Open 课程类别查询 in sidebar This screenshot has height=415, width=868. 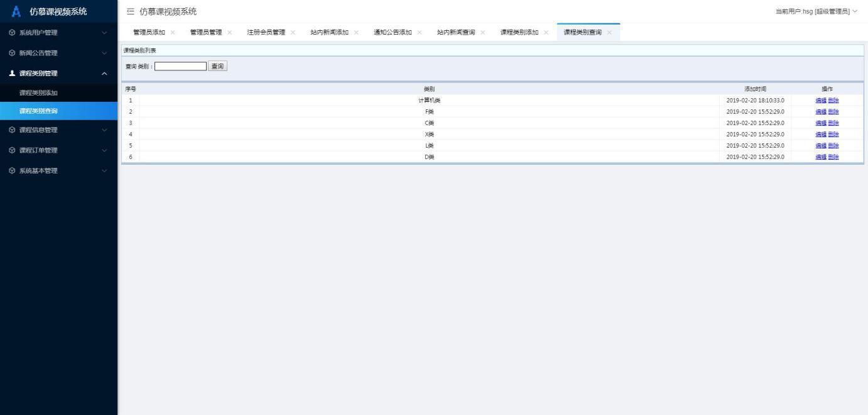pyautogui.click(x=58, y=111)
